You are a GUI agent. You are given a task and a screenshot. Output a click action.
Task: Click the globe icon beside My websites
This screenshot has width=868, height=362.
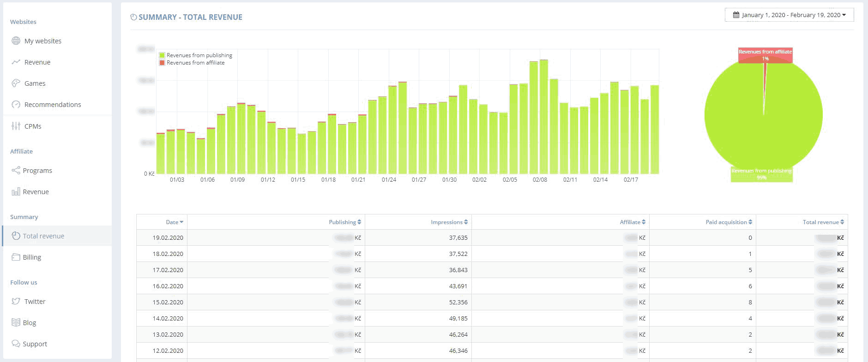tap(16, 41)
